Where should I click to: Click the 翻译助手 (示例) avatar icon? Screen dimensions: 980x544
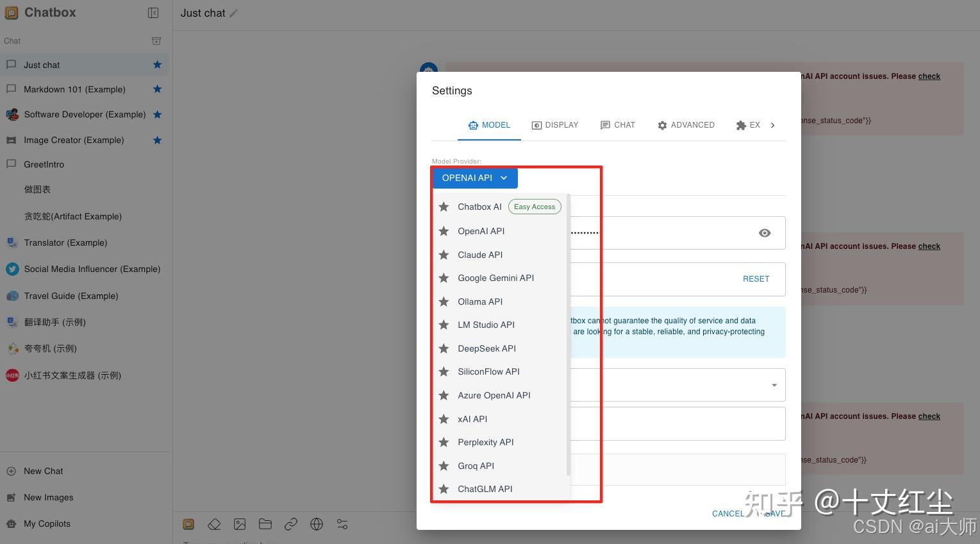click(12, 322)
